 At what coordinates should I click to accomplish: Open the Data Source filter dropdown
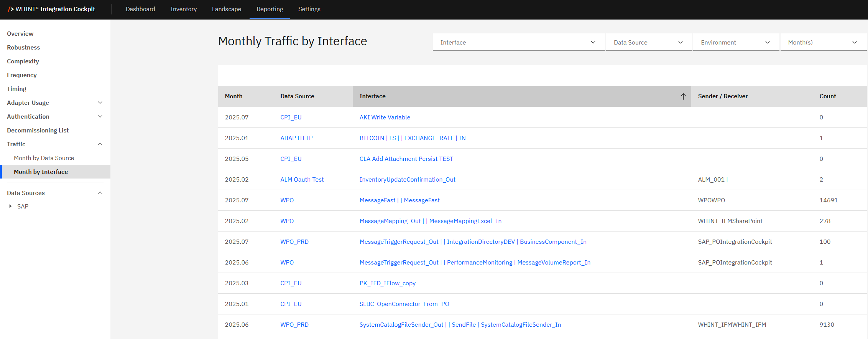[649, 43]
